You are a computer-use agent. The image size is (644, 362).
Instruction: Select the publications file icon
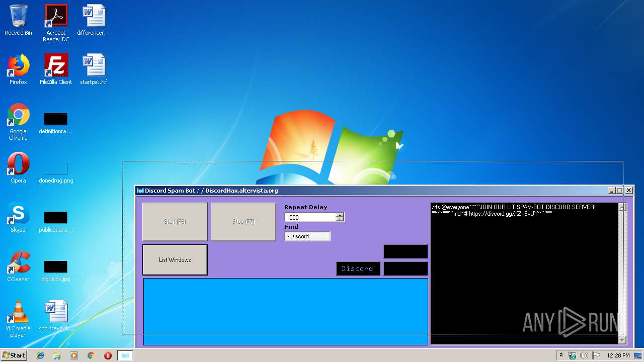coord(56,221)
